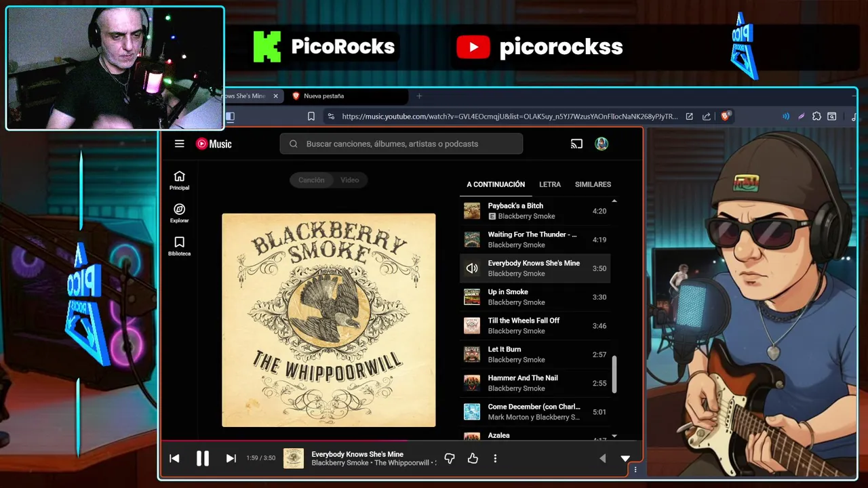868x488 pixels.
Task: Click the search magnifier icon
Action: (294, 144)
